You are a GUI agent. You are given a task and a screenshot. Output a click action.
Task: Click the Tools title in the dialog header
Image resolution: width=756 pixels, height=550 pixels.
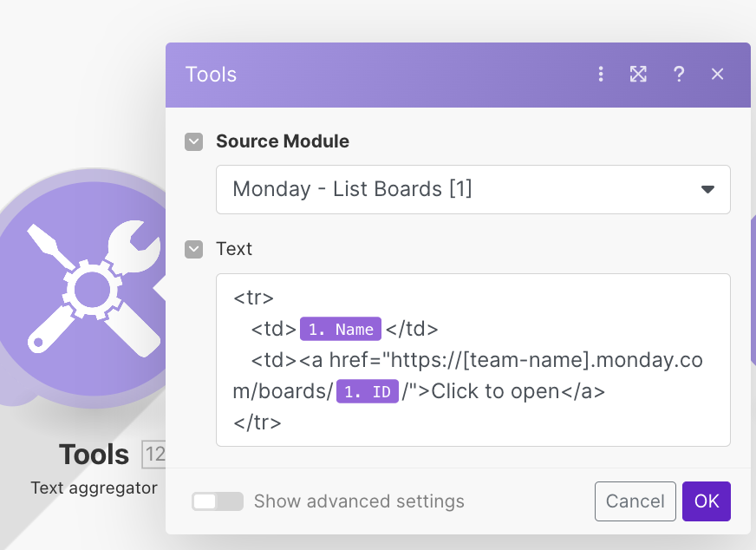coord(211,75)
